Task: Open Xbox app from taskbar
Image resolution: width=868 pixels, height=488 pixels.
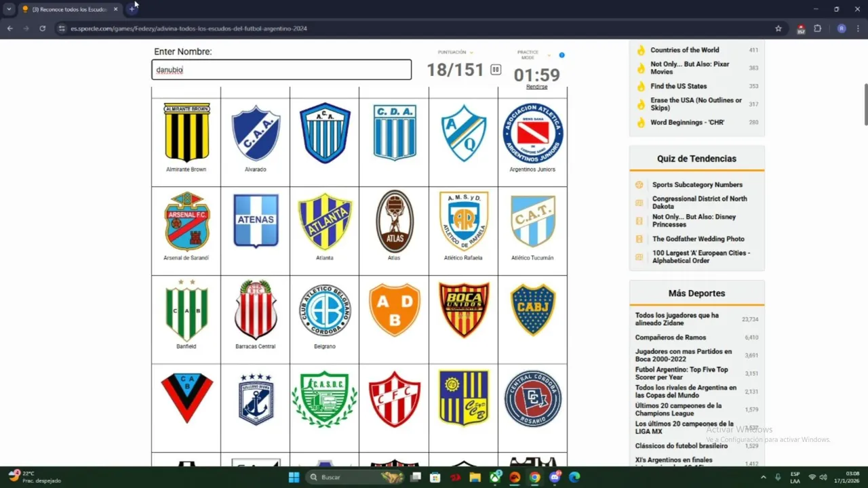Action: [x=496, y=477]
